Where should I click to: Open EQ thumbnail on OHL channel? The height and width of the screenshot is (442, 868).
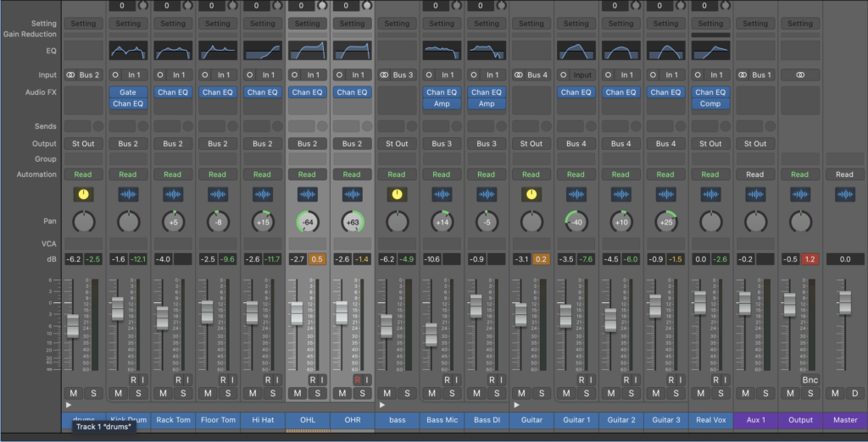307,50
